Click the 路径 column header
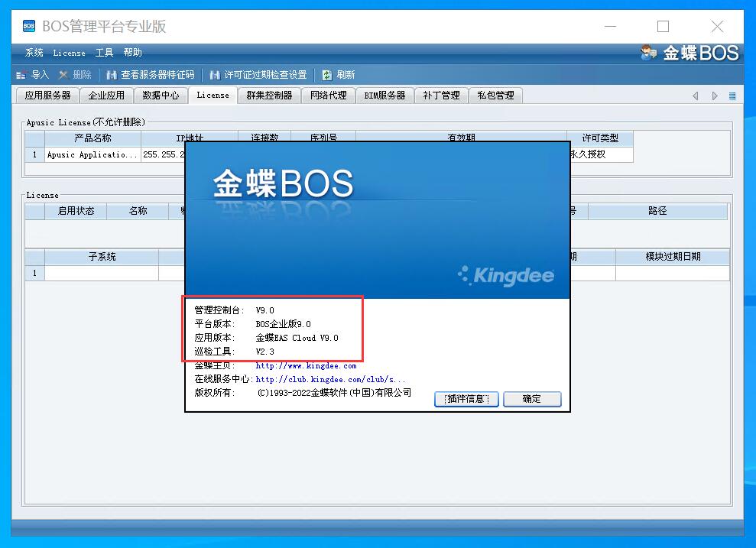 657,211
